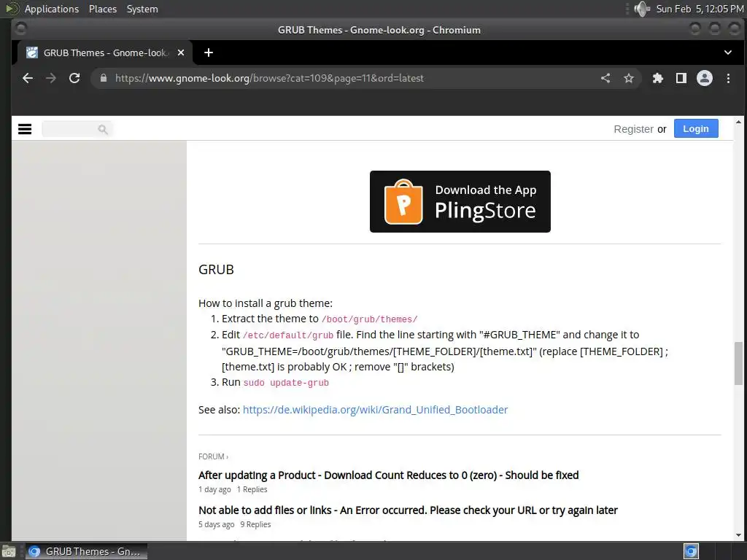Click the 'How to install a grub theme:' text
The width and height of the screenshot is (747, 560).
click(x=266, y=303)
